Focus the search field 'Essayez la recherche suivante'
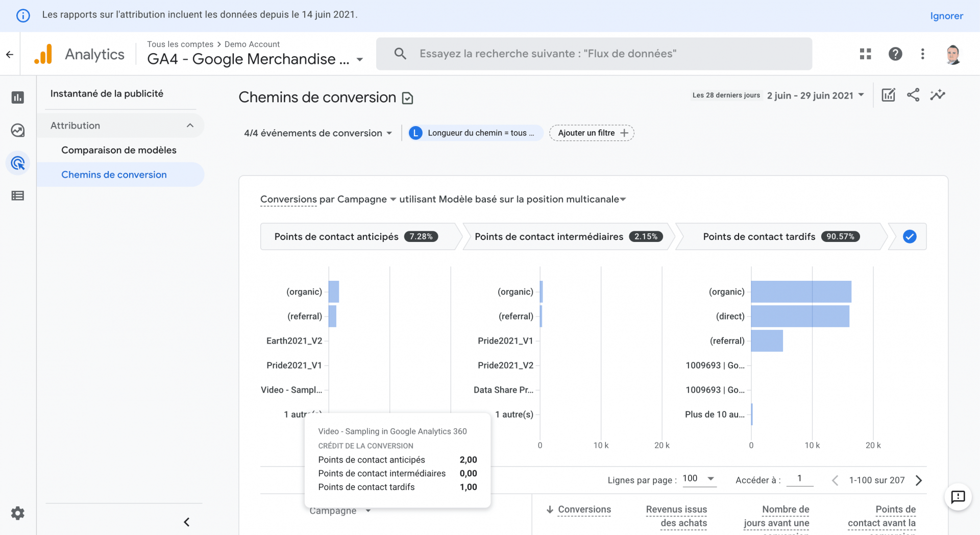 pyautogui.click(x=594, y=54)
